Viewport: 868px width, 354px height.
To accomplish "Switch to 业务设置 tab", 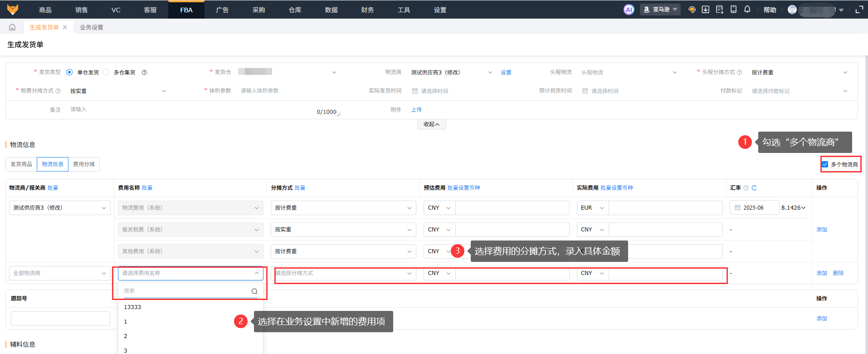I will (91, 27).
